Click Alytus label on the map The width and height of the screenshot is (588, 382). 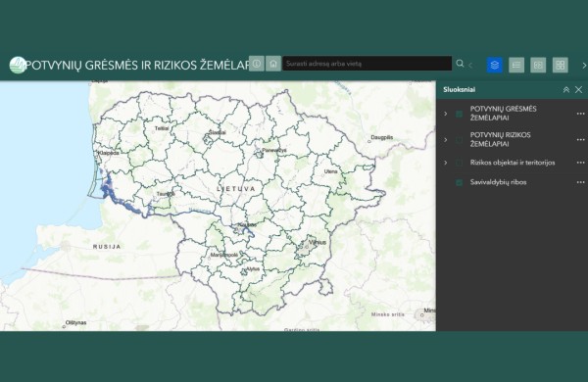coord(253,268)
